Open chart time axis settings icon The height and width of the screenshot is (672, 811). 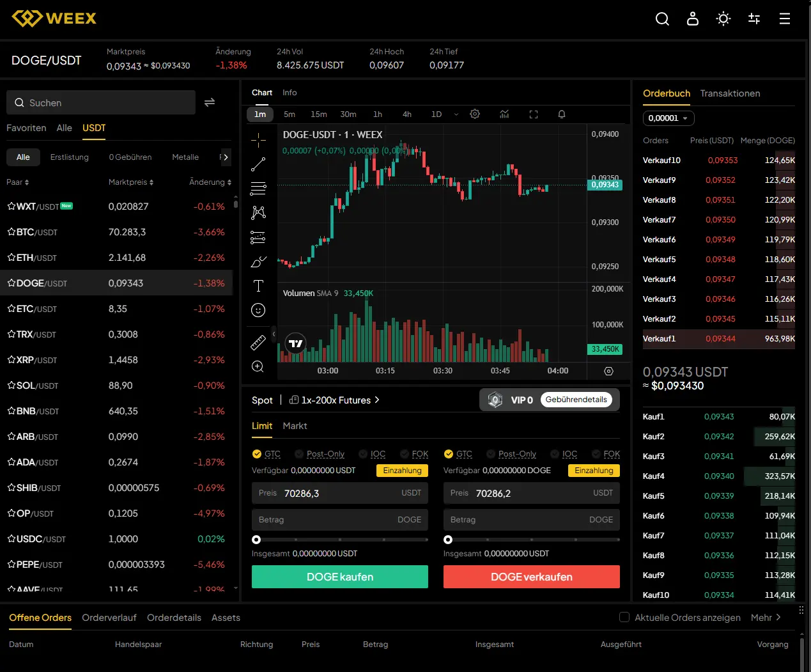(608, 371)
